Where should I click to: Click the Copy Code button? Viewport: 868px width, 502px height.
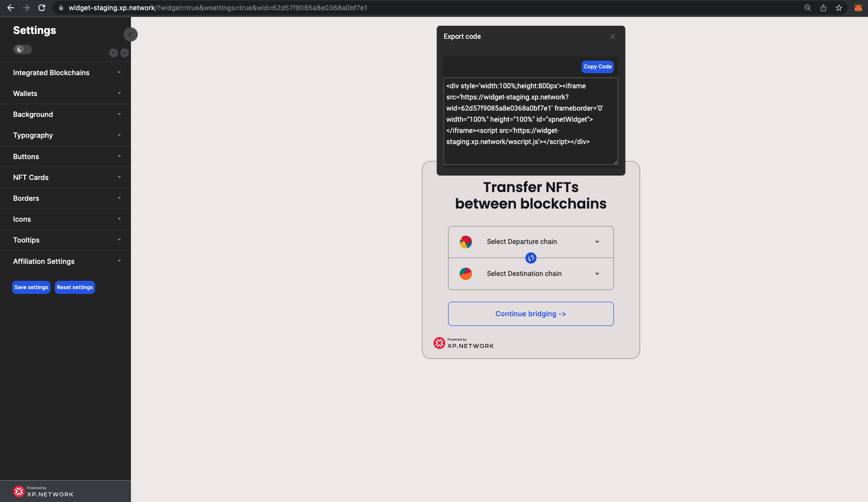point(597,66)
